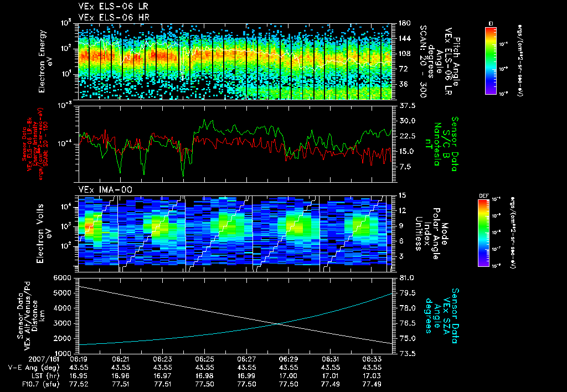Image resolution: width=567 pixels, height=392 pixels.
Task: Select the "VEx ELS-06 HR" plot title
Action: [114, 17]
